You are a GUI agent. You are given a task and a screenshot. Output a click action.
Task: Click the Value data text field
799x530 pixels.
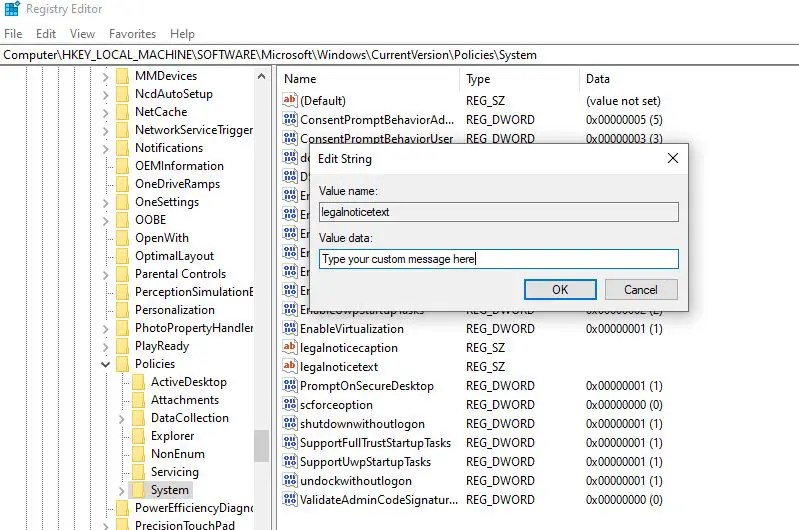(x=499, y=259)
